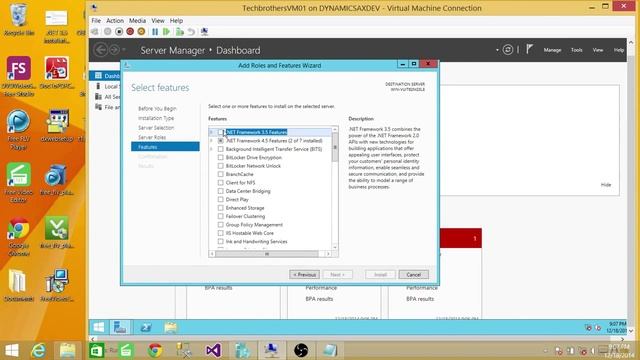Go to Installation Type wizard step

tap(156, 118)
